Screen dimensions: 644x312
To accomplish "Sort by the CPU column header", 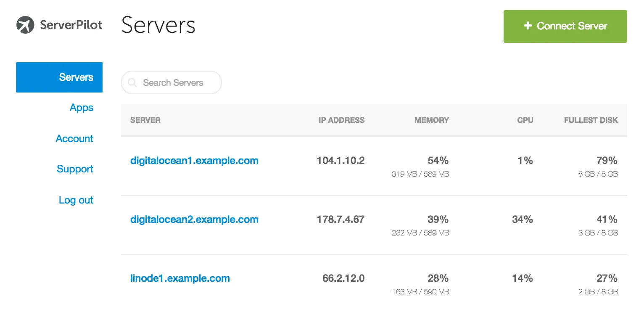I will coord(525,120).
